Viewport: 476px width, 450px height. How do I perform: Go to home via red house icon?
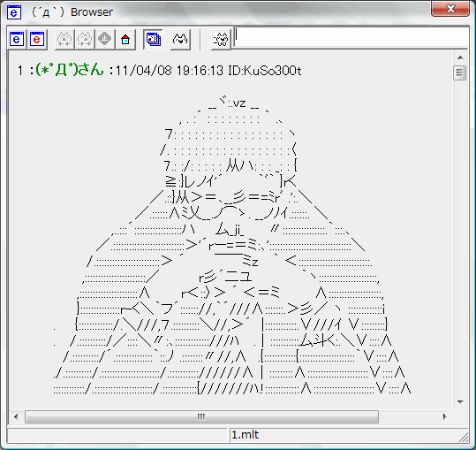(x=125, y=39)
